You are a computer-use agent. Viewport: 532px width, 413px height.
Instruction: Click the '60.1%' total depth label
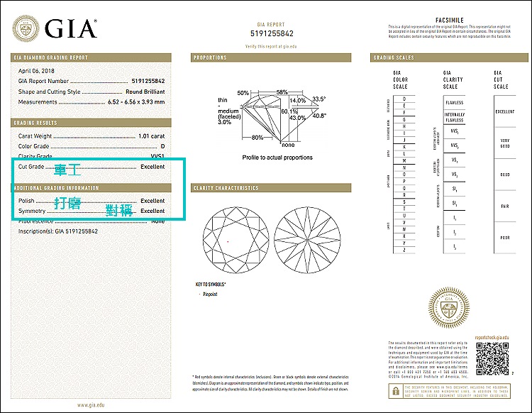pos(289,111)
